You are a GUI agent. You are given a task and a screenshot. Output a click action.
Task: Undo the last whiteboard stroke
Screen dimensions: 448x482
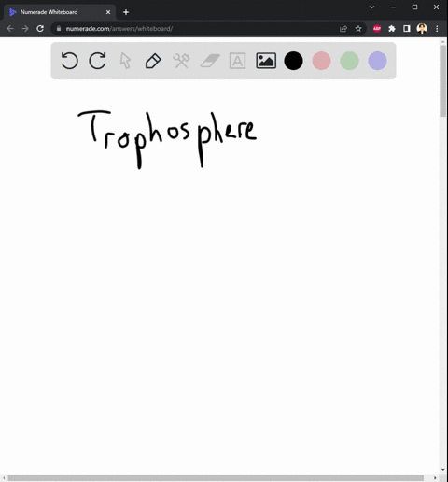coord(69,61)
